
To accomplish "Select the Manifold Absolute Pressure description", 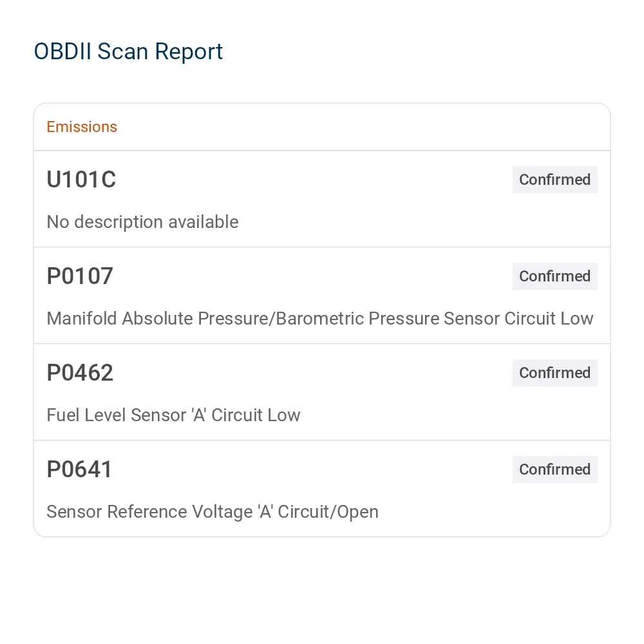I will click(320, 318).
